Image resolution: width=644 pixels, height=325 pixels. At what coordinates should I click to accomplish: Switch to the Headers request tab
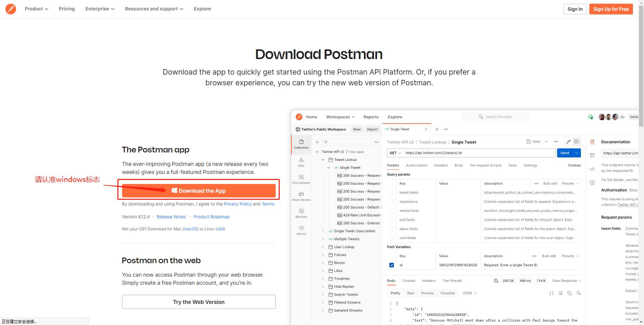(x=441, y=165)
